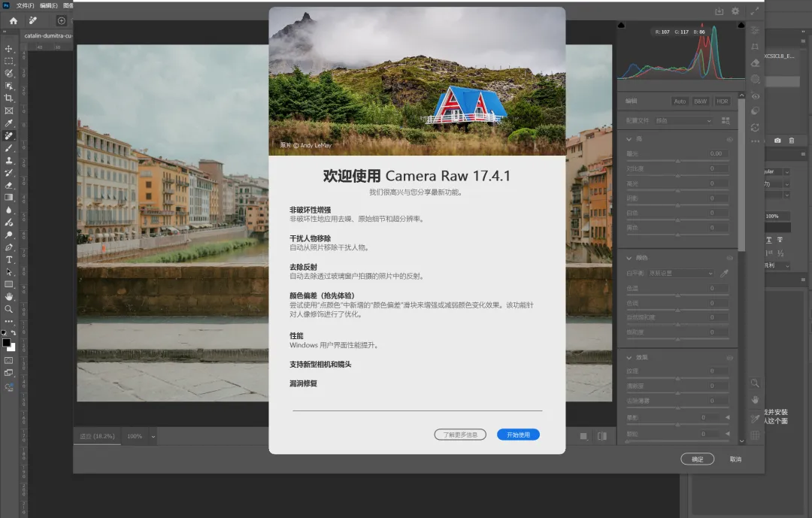812x518 pixels.
Task: Select the Brush tool
Action: coord(9,148)
